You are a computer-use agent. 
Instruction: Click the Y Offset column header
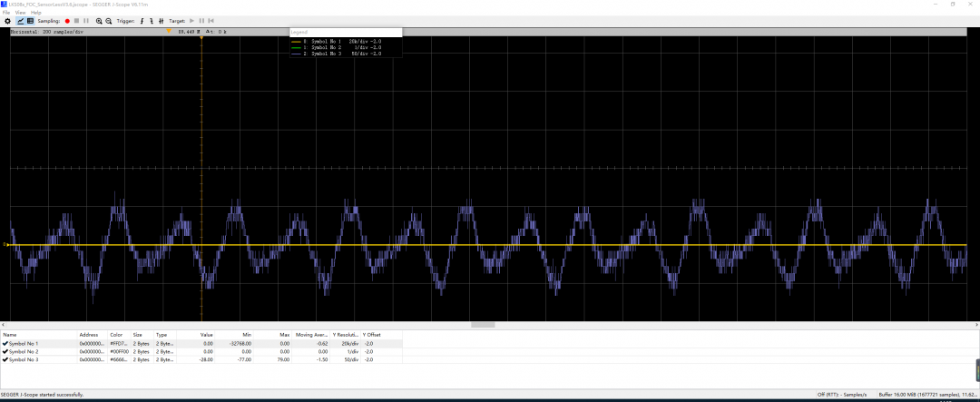381,335
